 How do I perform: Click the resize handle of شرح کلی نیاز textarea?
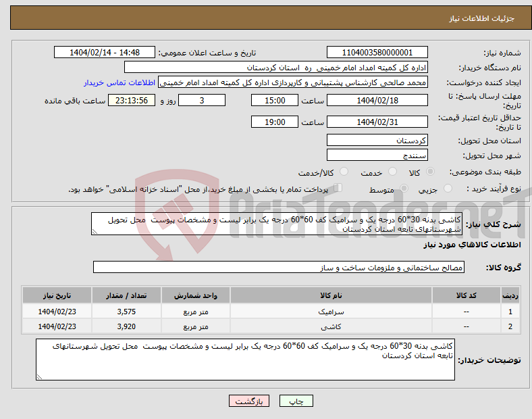[x=95, y=232]
